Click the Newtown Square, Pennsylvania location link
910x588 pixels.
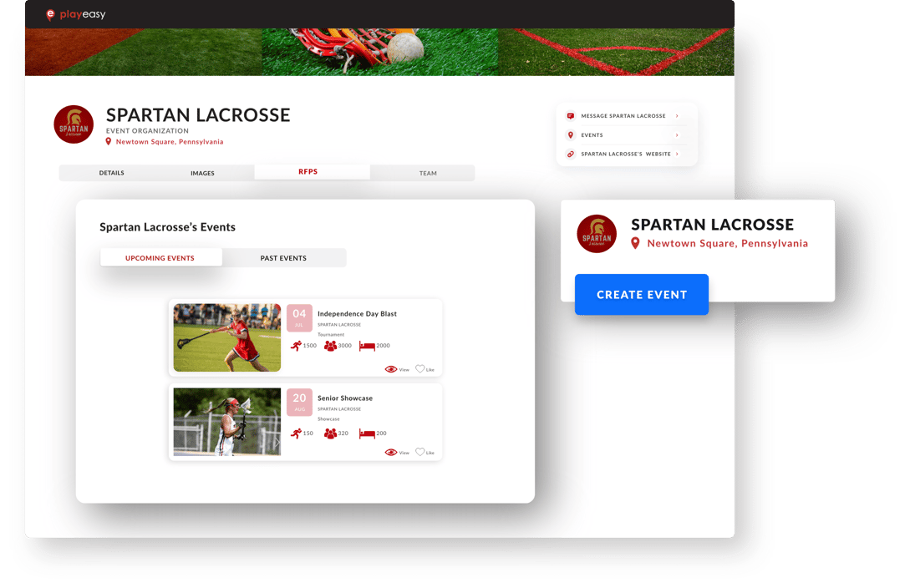click(170, 142)
